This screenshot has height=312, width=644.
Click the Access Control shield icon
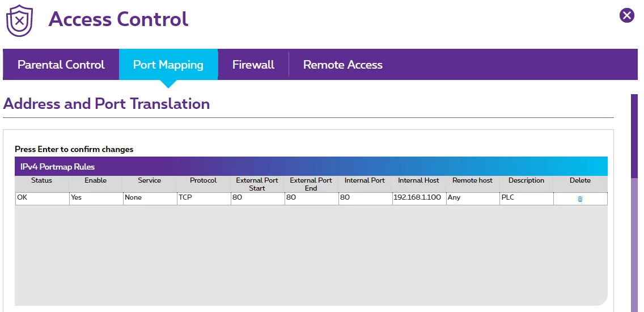pyautogui.click(x=20, y=20)
